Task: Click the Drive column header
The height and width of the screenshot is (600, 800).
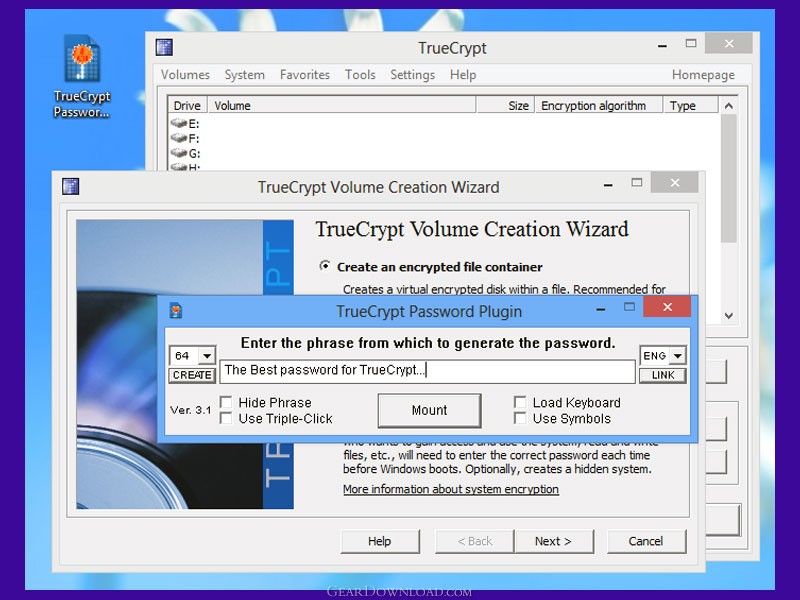Action: pyautogui.click(x=187, y=105)
